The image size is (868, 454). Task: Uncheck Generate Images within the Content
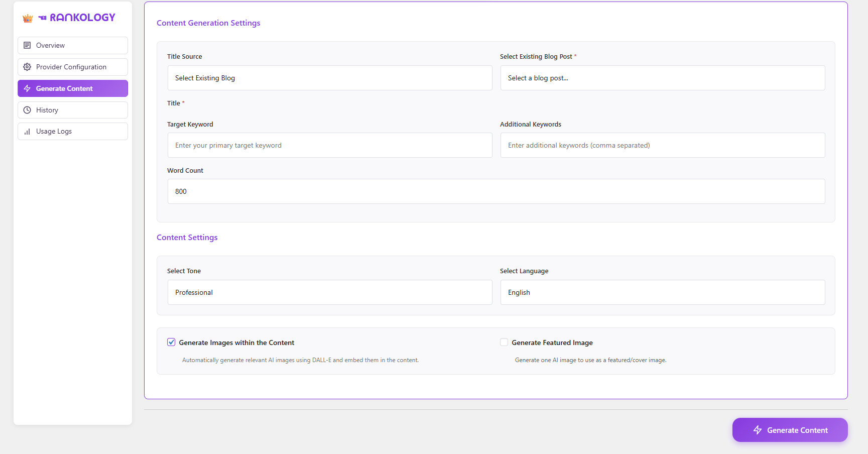pos(171,343)
